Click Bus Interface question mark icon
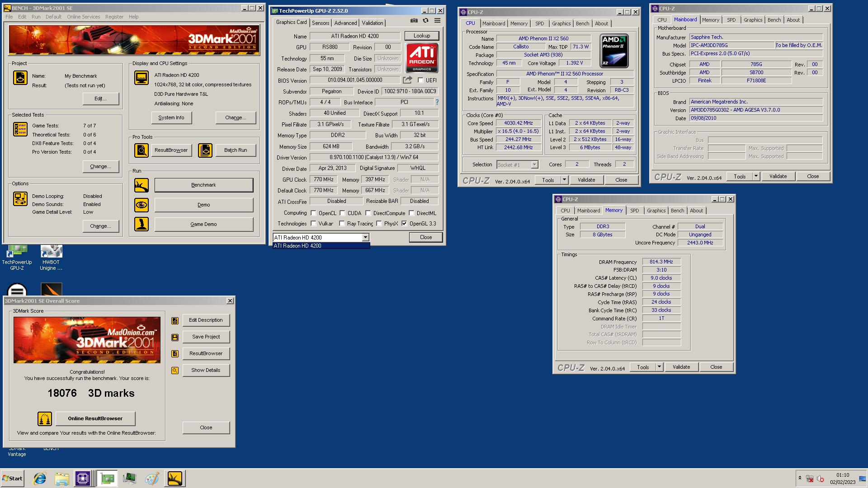Image resolution: width=868 pixels, height=488 pixels. pyautogui.click(x=437, y=102)
